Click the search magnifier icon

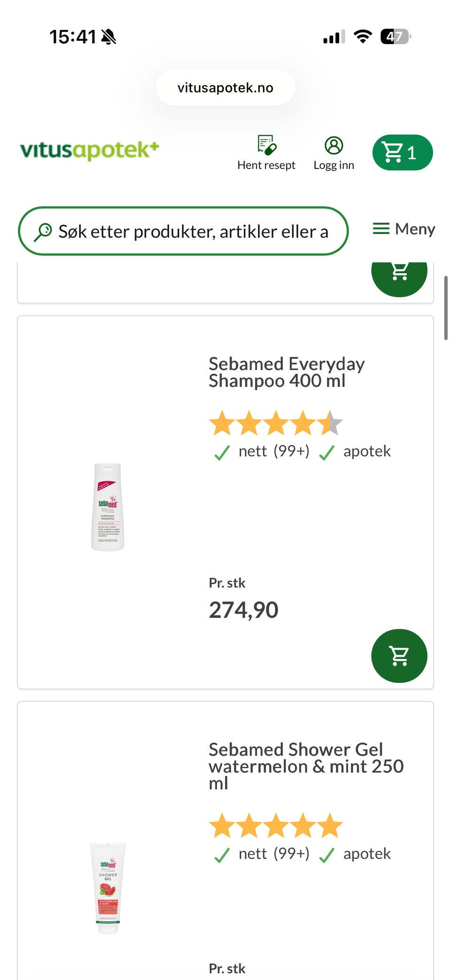43,231
